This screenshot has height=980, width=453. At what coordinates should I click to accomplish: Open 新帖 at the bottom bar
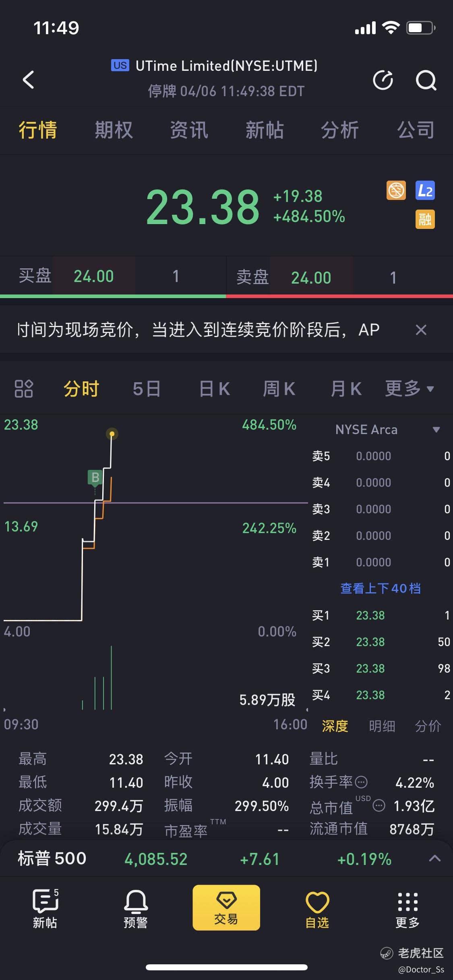click(x=45, y=909)
